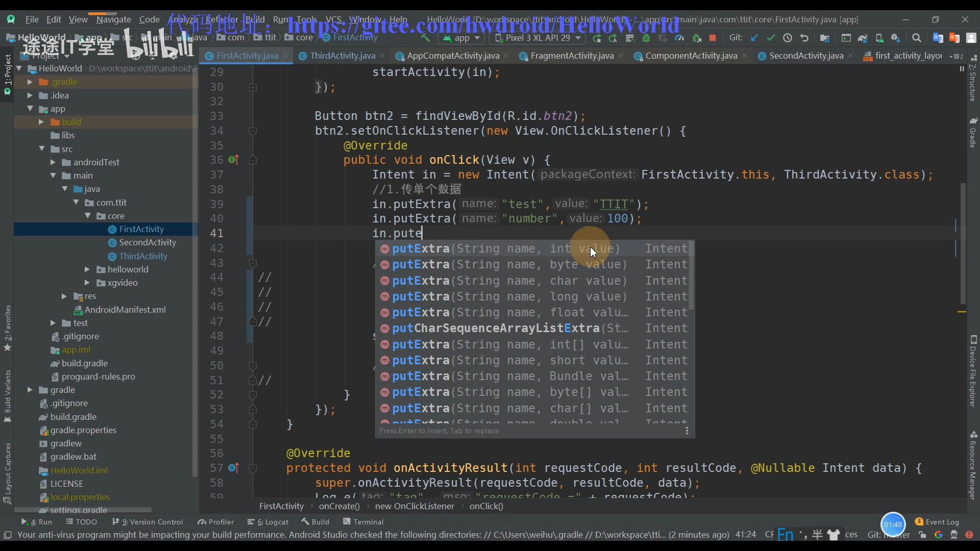Toggle the 2: Favorites tool window

[7, 328]
